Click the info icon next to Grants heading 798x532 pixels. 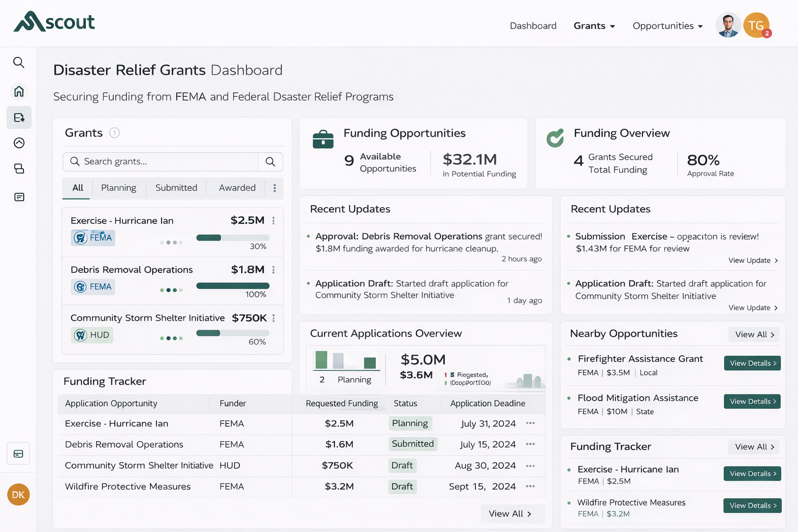coord(114,132)
